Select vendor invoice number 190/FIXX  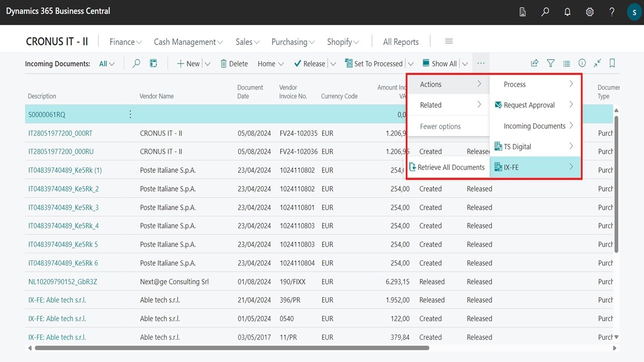tap(293, 282)
